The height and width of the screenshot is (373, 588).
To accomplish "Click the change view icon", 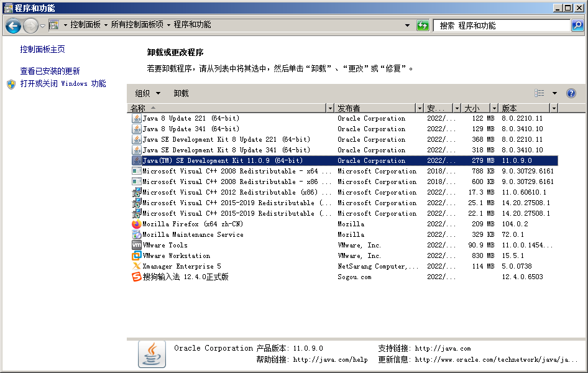I will (x=540, y=93).
